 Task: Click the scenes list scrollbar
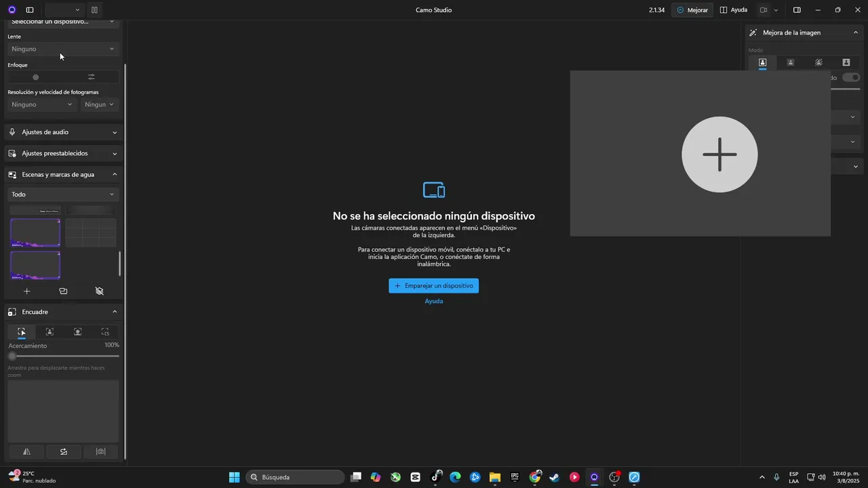coord(120,264)
